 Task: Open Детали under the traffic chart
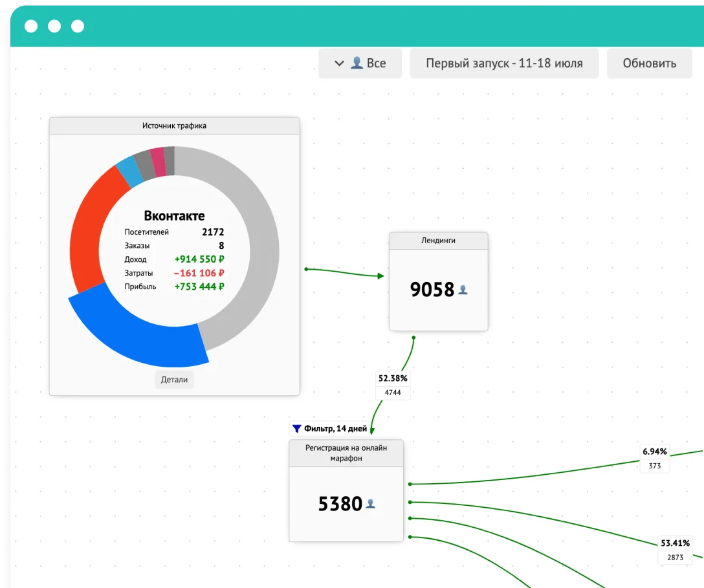tap(174, 380)
